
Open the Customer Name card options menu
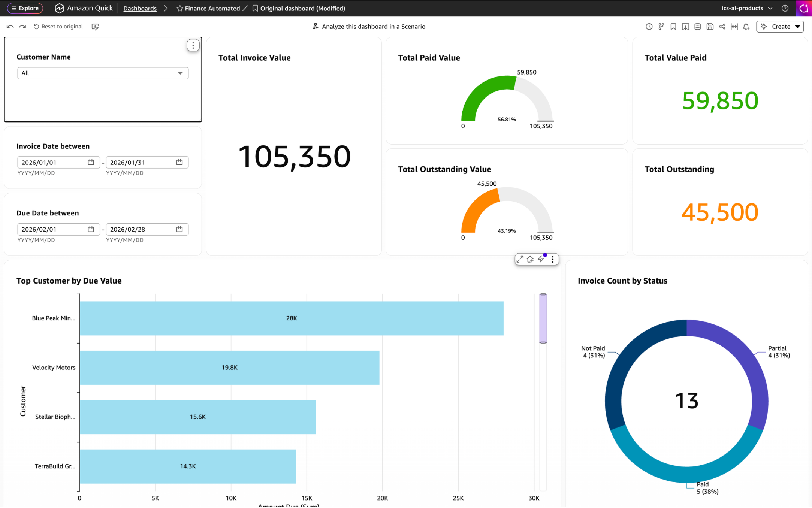click(193, 45)
